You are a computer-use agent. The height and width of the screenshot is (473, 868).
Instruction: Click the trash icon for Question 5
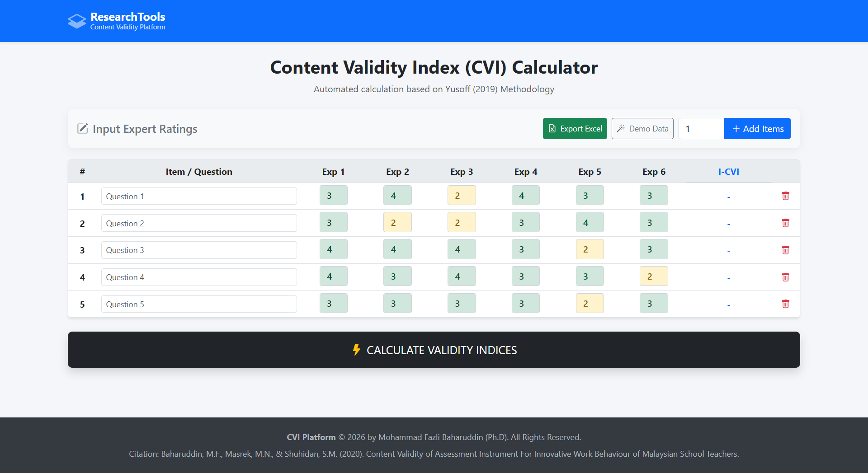pyautogui.click(x=785, y=304)
